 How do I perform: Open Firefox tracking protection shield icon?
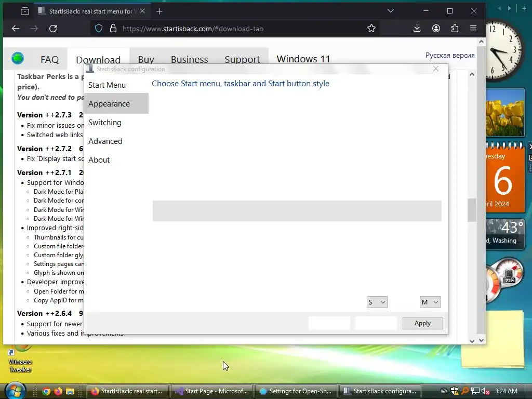(x=98, y=29)
